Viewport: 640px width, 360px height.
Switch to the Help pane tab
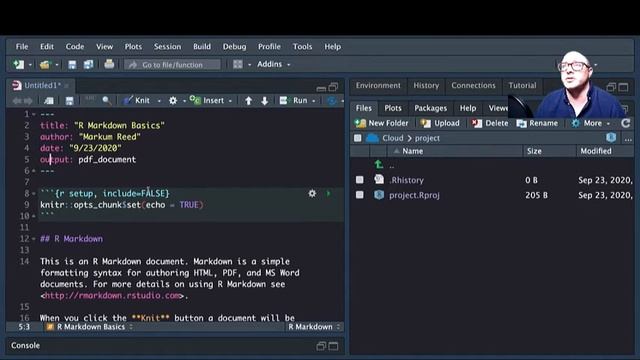468,108
